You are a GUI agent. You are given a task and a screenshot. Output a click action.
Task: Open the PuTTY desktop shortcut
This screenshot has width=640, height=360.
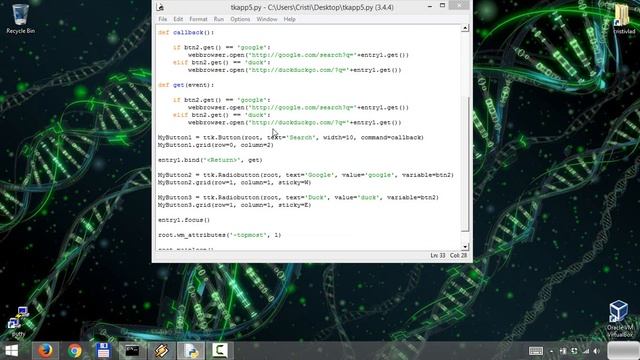18,322
